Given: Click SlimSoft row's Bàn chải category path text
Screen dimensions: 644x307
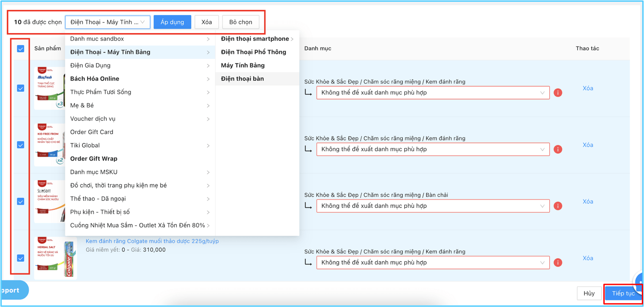Looking at the screenshot, I should tap(376, 195).
